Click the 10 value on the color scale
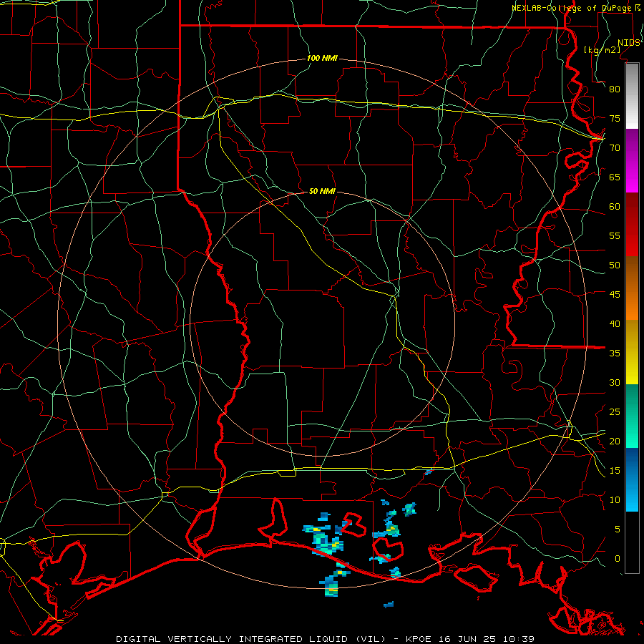 (x=615, y=500)
